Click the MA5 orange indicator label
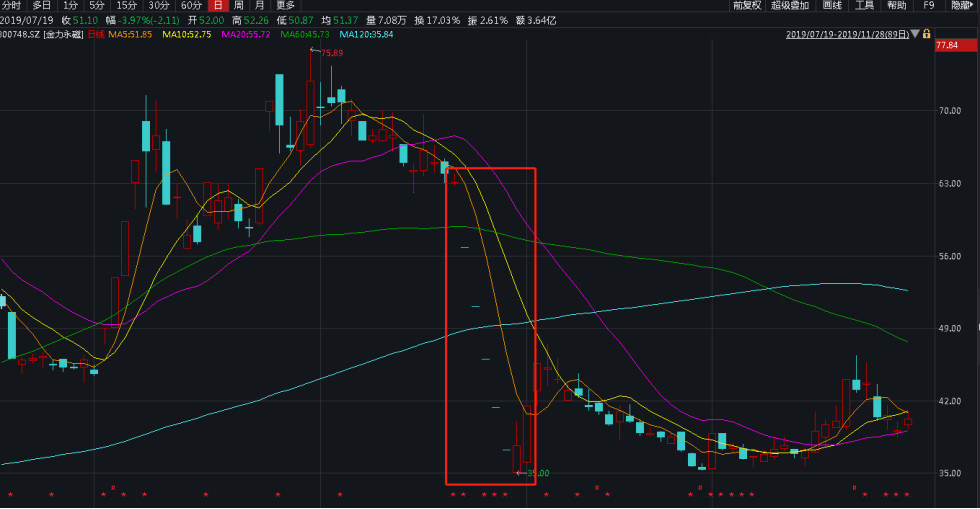 pyautogui.click(x=127, y=34)
